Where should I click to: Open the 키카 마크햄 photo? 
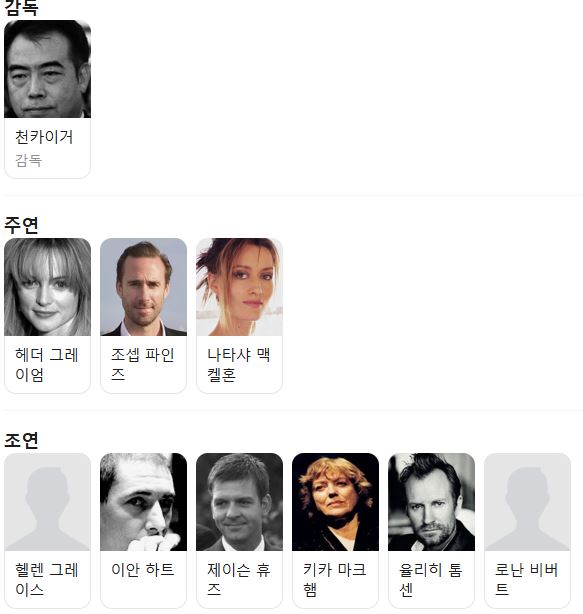pos(335,502)
